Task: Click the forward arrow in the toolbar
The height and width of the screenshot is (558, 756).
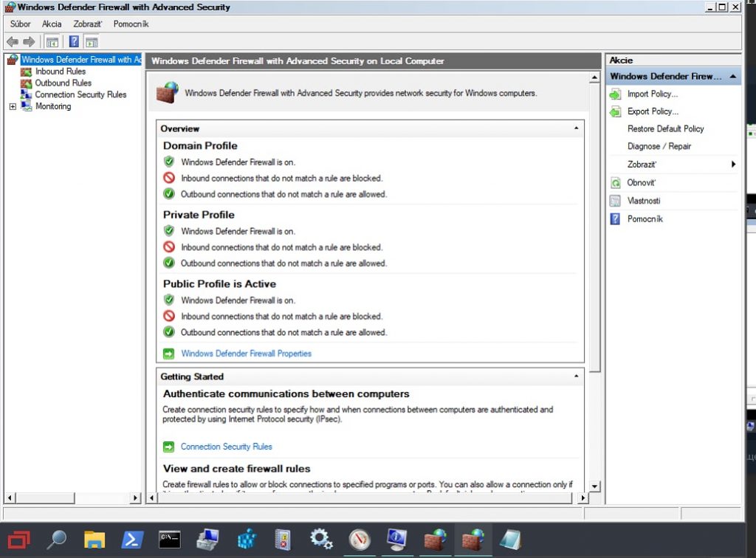Action: 29,42
